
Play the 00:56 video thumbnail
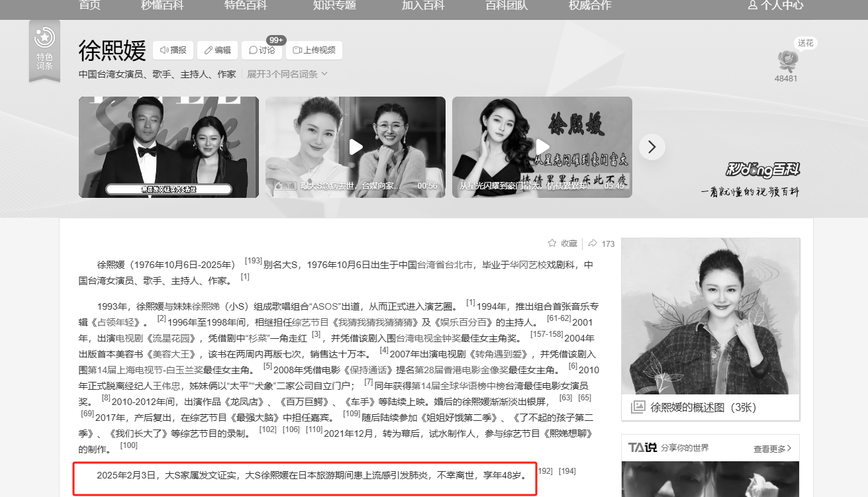356,147
